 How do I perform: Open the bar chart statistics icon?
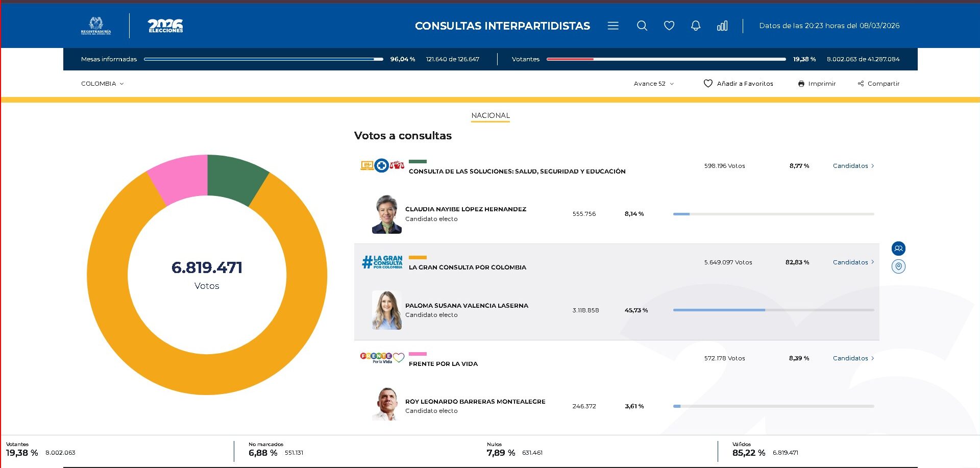722,26
